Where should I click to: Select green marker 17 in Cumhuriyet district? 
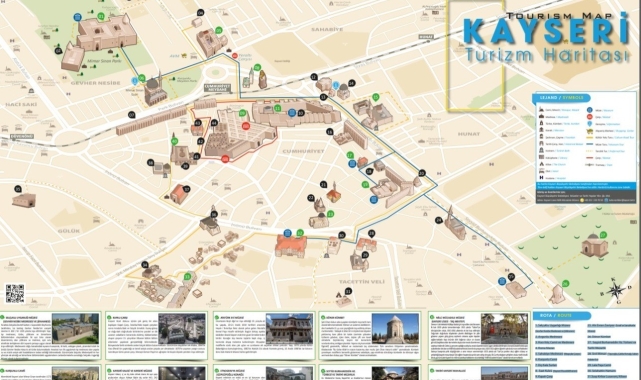(x=350, y=155)
